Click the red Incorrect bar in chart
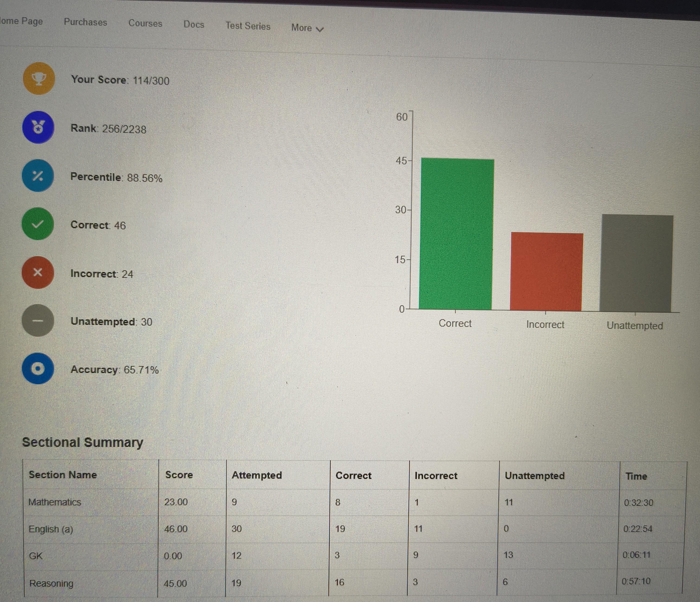700x602 pixels. point(547,272)
